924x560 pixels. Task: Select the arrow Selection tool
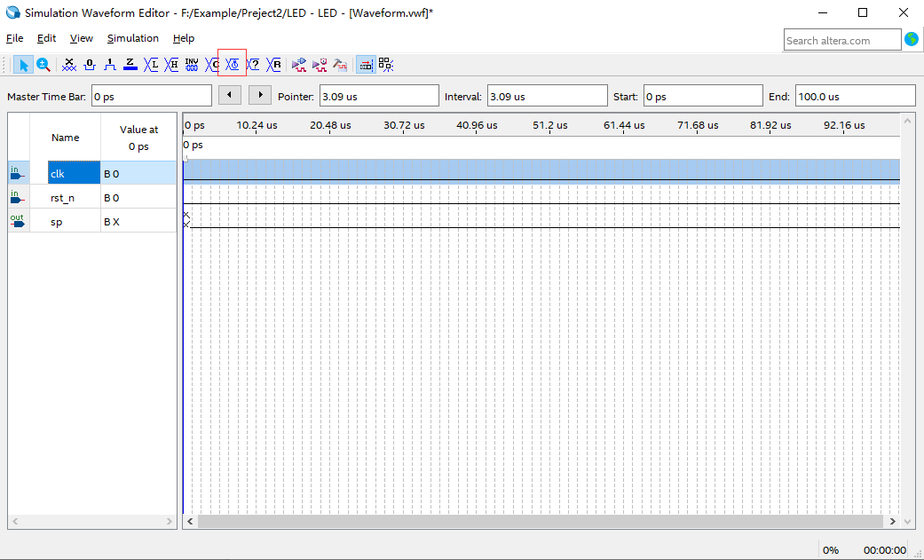tap(24, 64)
